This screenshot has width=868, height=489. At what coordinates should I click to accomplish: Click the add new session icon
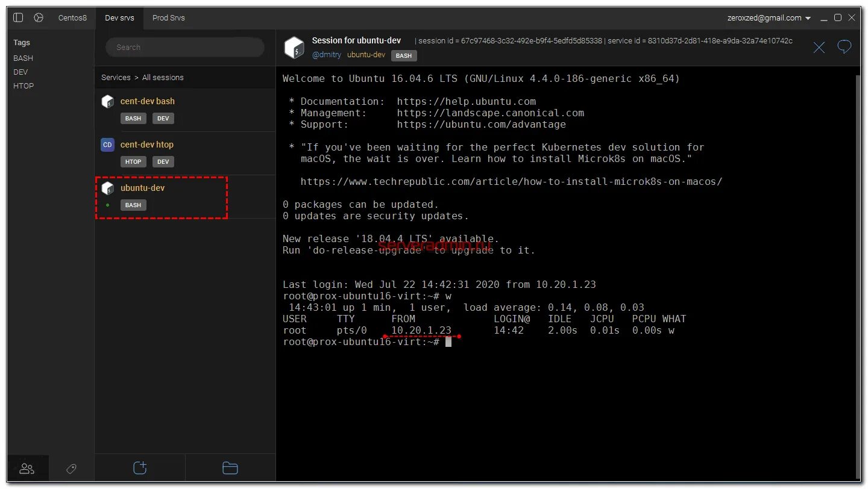pyautogui.click(x=140, y=468)
